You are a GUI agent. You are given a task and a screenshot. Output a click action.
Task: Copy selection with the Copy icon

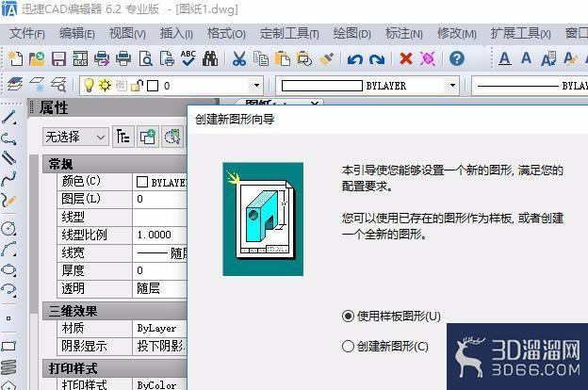pyautogui.click(x=261, y=58)
